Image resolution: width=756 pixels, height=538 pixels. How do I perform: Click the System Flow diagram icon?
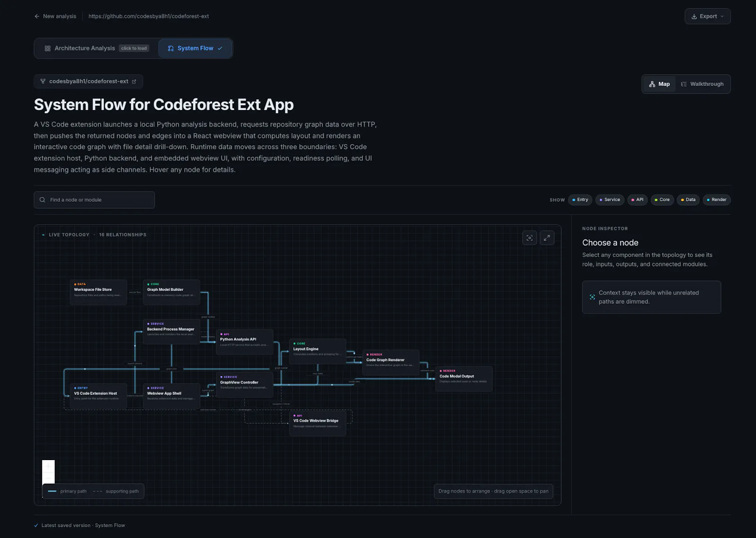coord(171,48)
